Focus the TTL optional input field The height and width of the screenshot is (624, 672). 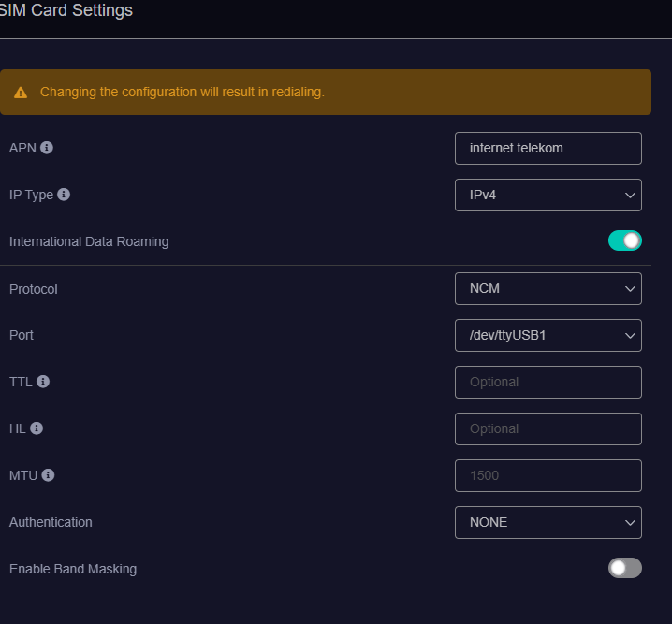548,382
